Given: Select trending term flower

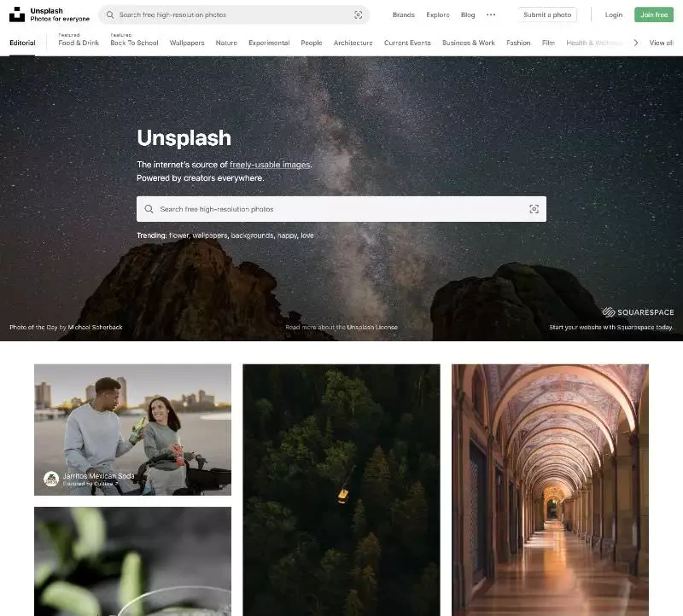Looking at the screenshot, I should point(178,235).
